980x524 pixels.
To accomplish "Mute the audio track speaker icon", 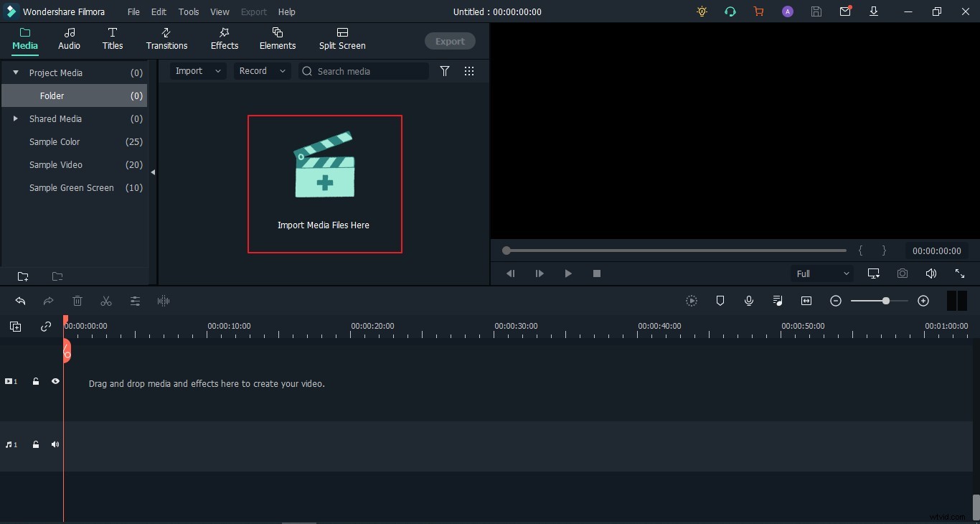I will pos(55,445).
